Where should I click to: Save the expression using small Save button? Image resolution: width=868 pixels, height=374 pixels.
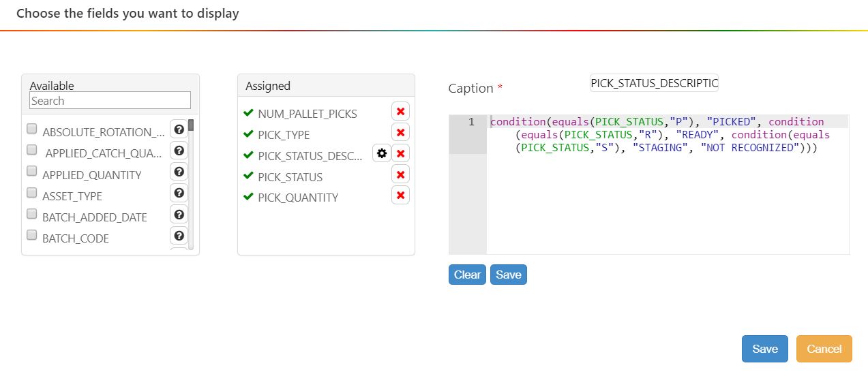point(508,275)
